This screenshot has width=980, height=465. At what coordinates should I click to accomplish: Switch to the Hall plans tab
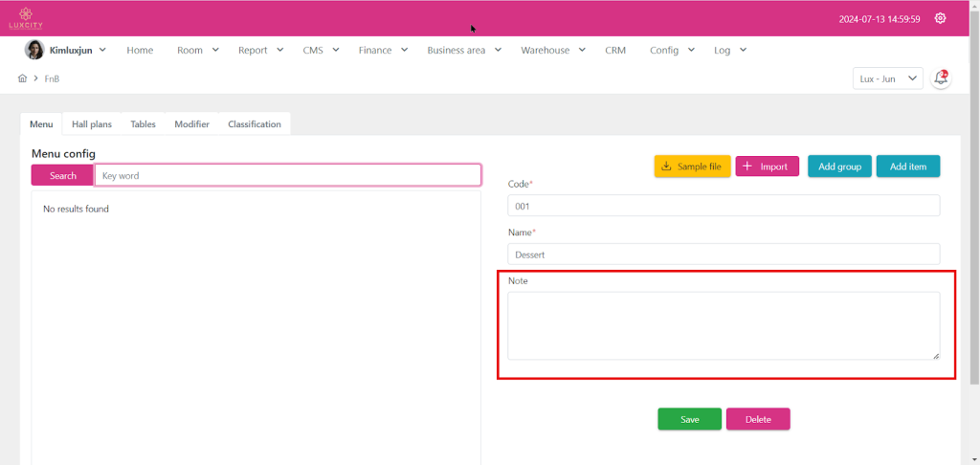point(92,124)
